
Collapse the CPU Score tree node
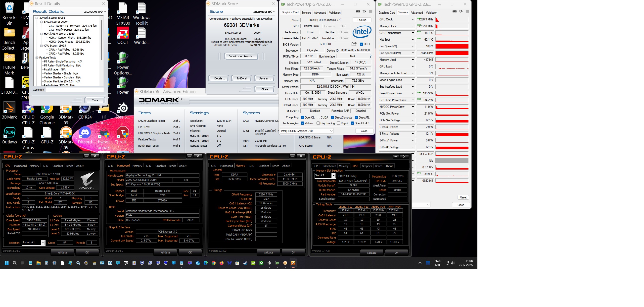click(42, 46)
